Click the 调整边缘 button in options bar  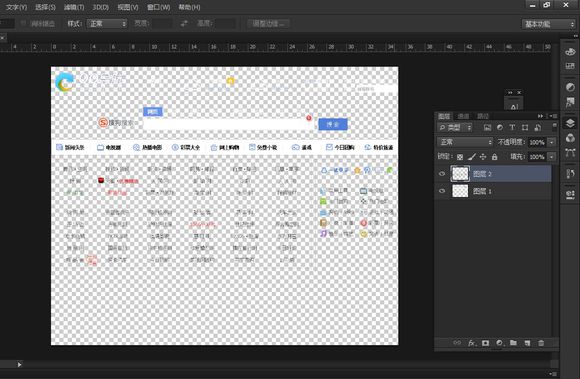(x=268, y=24)
